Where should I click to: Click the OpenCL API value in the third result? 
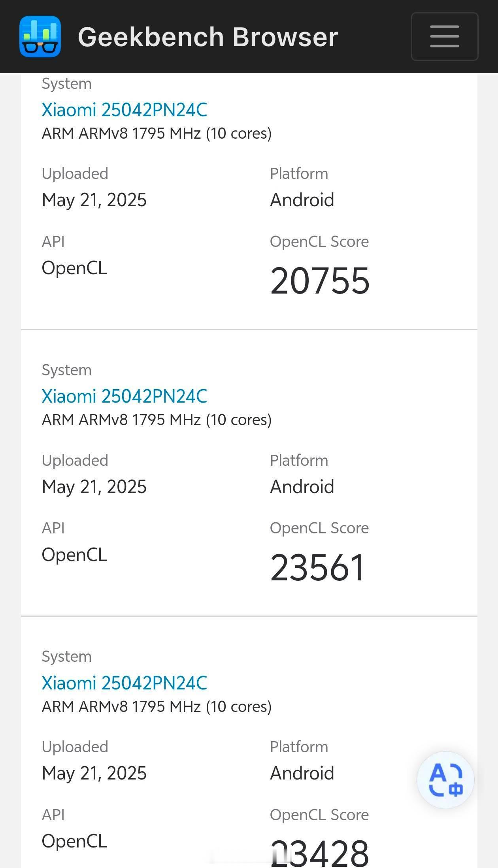click(x=74, y=841)
